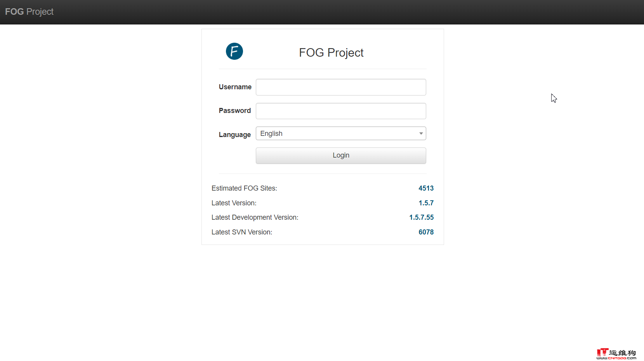Click the Login button
Viewport: 644px width, 361px height.
coord(341,156)
